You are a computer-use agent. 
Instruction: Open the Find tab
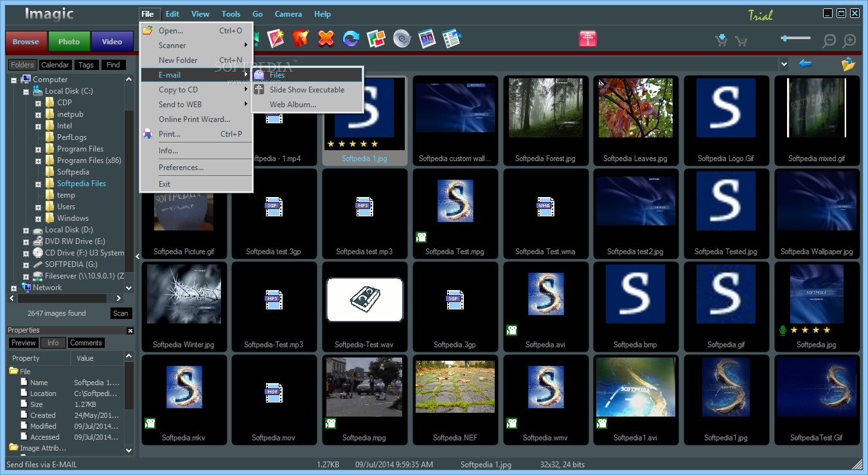[x=113, y=65]
